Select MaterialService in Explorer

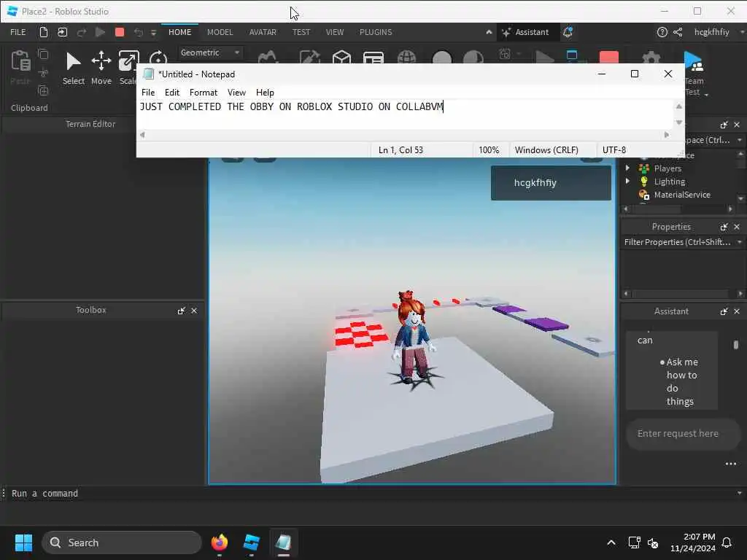tap(682, 194)
